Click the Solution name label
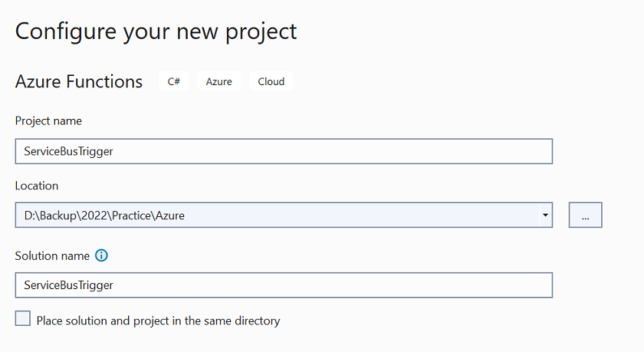Screen dimensions: 644x352 coord(52,256)
